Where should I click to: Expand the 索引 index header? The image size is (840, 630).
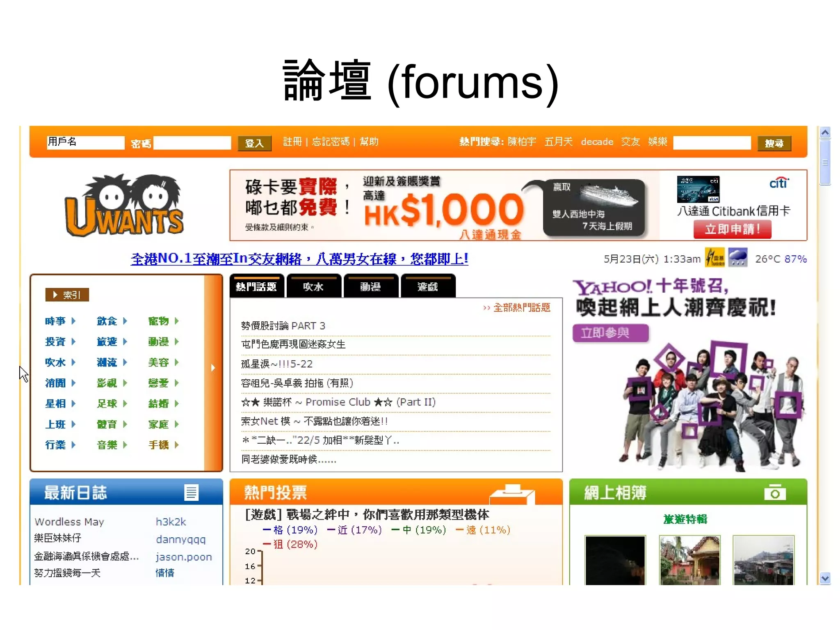[x=67, y=295]
